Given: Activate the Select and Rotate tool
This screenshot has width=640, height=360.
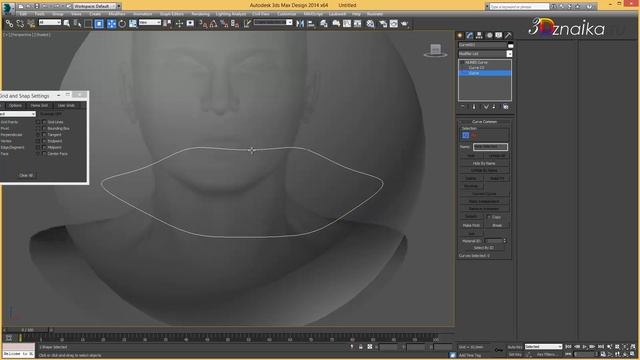Looking at the screenshot, I should (x=122, y=24).
